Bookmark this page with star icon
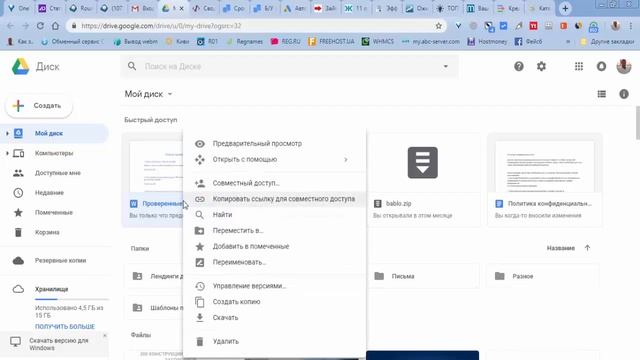640x360 pixels. tap(438, 26)
